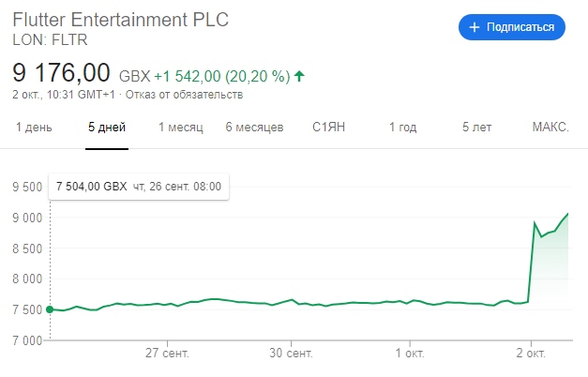This screenshot has height=377, width=588.
Task: Click the plus icon in the subscribe button
Action: point(475,27)
